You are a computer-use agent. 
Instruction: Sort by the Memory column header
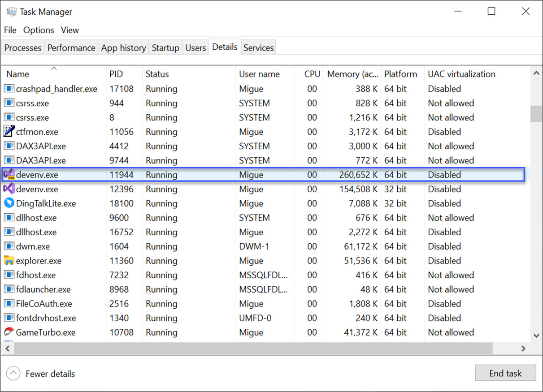[352, 74]
